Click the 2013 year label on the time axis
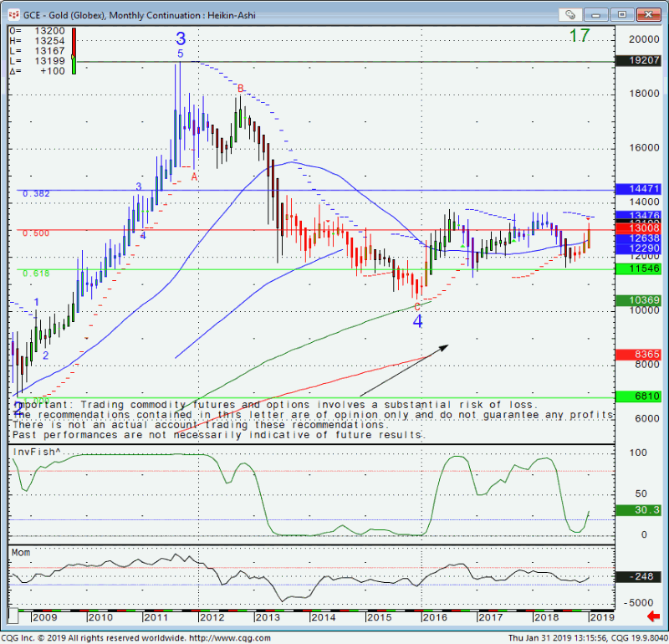The height and width of the screenshot is (644, 669). pos(267,616)
